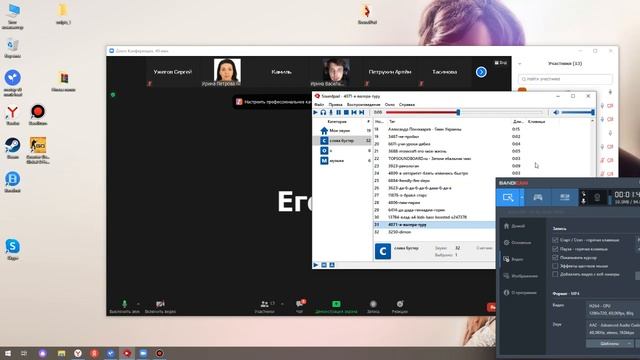Turn on video in Zoom toolbar
Screen dimensions: 640x360
point(160,306)
